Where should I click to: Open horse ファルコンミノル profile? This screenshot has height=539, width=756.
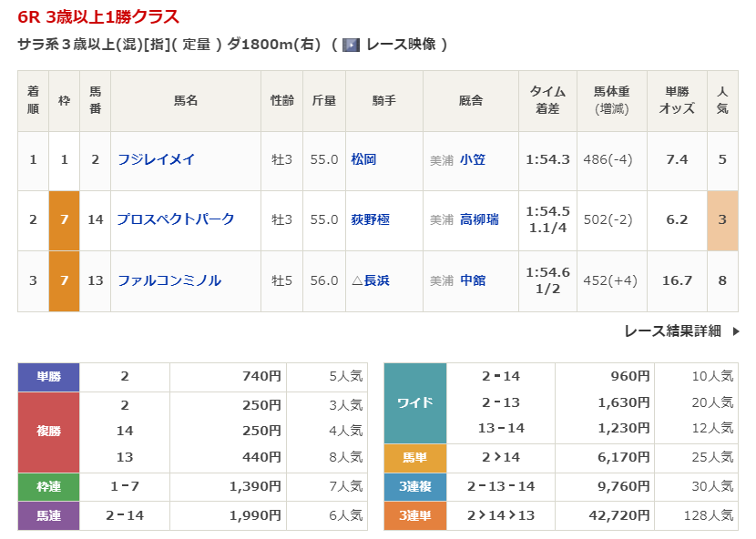click(169, 280)
